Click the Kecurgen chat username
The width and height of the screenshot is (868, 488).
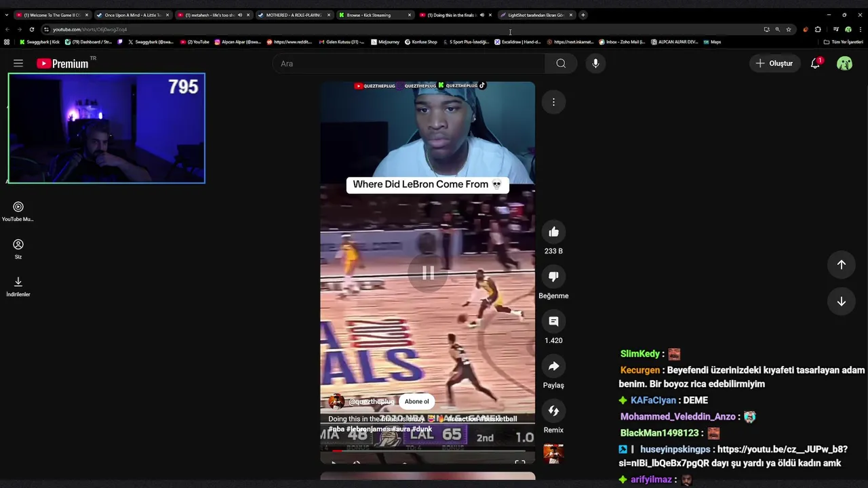click(639, 370)
